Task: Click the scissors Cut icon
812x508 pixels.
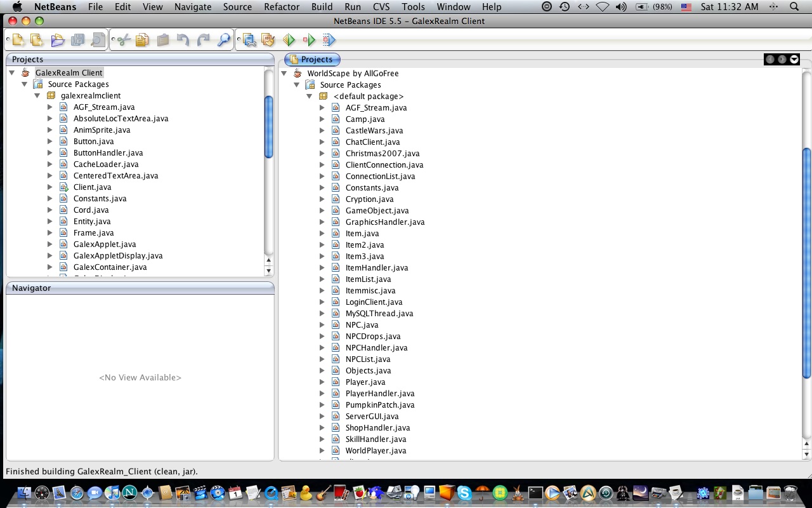Action: point(124,41)
